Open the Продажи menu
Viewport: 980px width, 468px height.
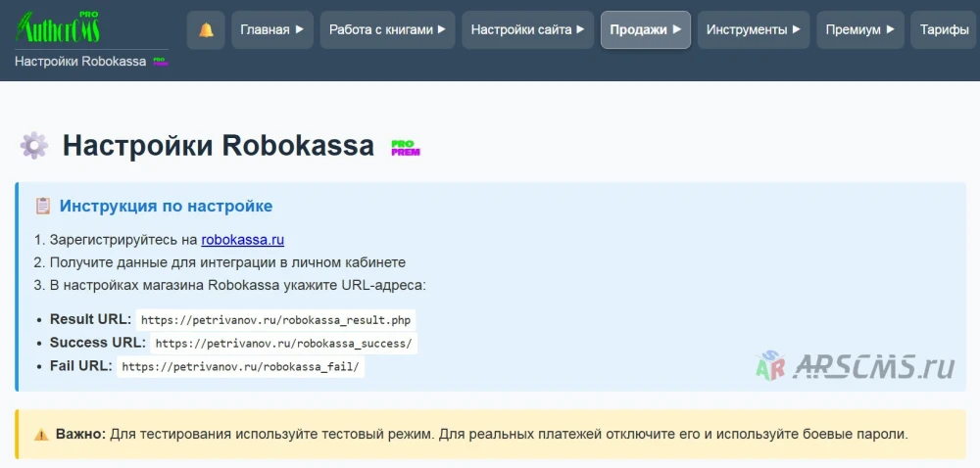(x=646, y=30)
